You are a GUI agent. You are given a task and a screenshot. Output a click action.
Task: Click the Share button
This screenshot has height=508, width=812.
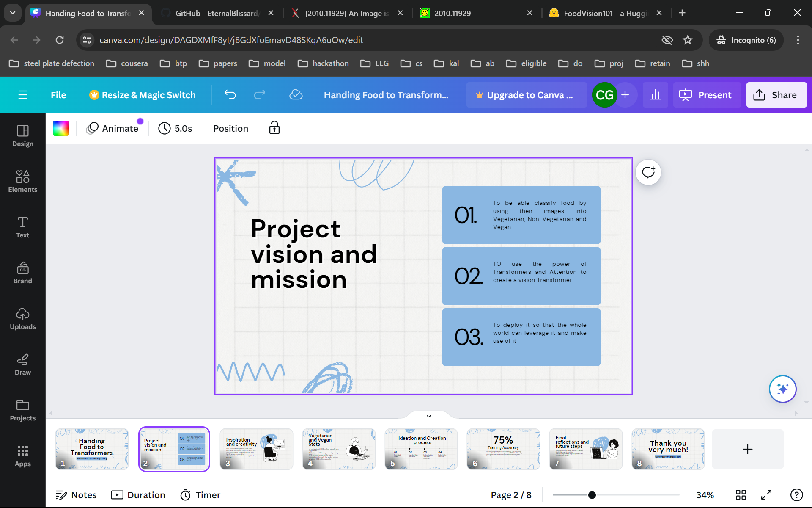[x=776, y=95]
